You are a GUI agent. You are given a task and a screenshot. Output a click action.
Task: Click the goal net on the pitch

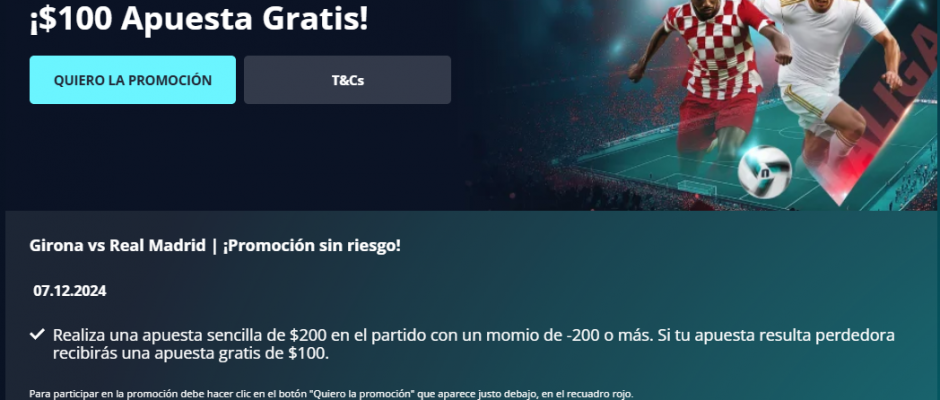(695, 187)
